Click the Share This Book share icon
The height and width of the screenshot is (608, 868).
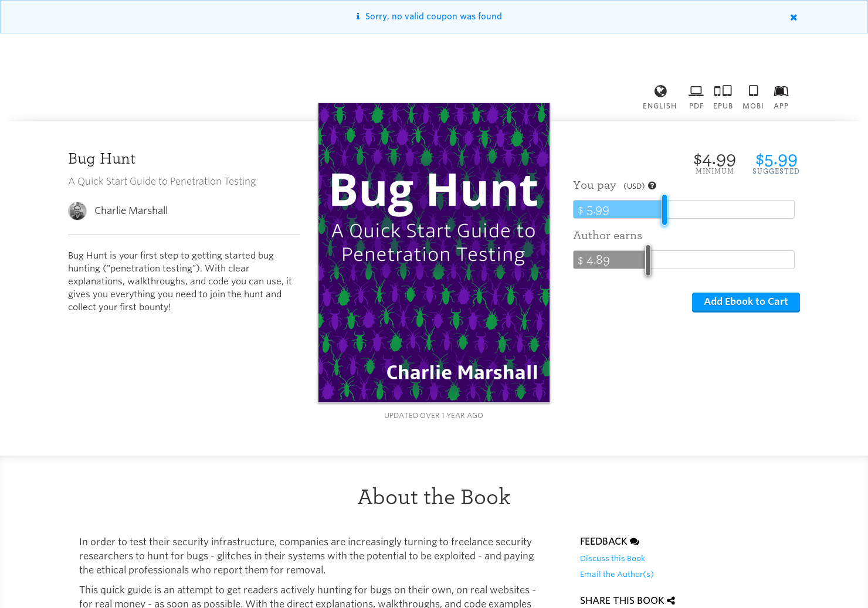click(x=671, y=601)
